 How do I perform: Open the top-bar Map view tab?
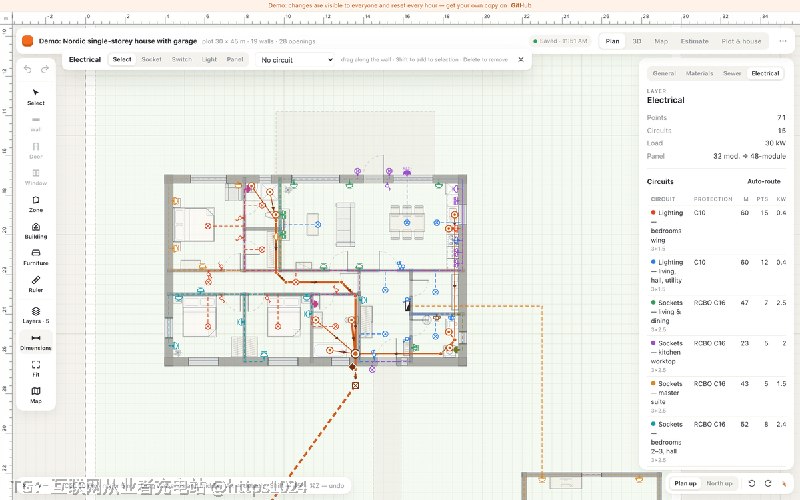[661, 41]
